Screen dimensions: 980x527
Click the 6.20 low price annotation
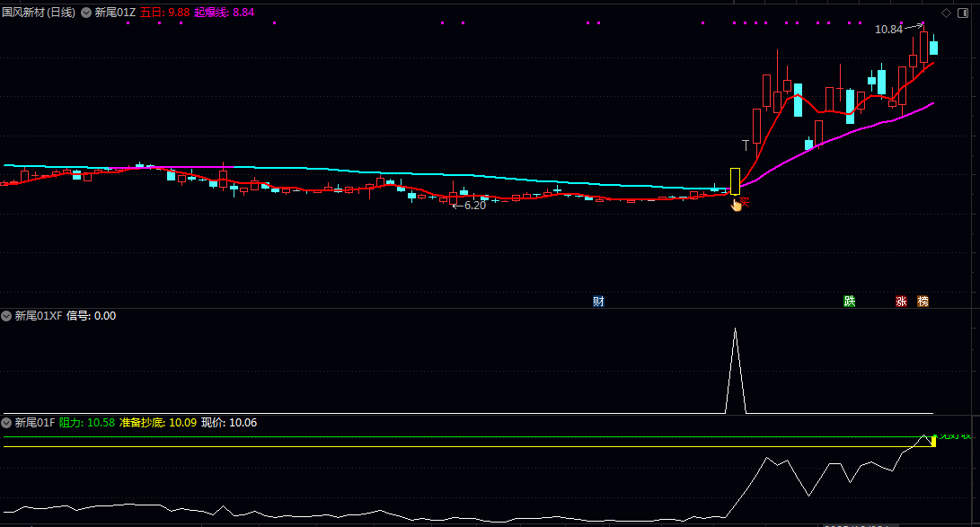(x=470, y=206)
